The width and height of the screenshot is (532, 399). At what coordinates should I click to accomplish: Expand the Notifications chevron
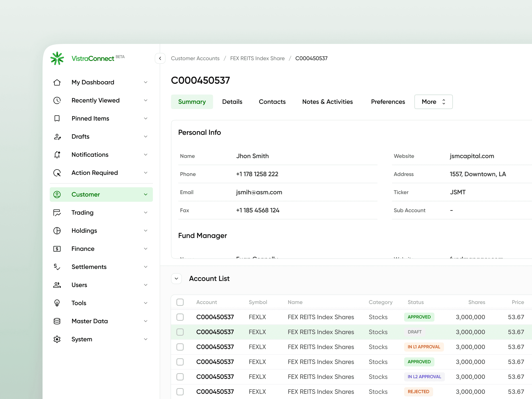point(146,155)
